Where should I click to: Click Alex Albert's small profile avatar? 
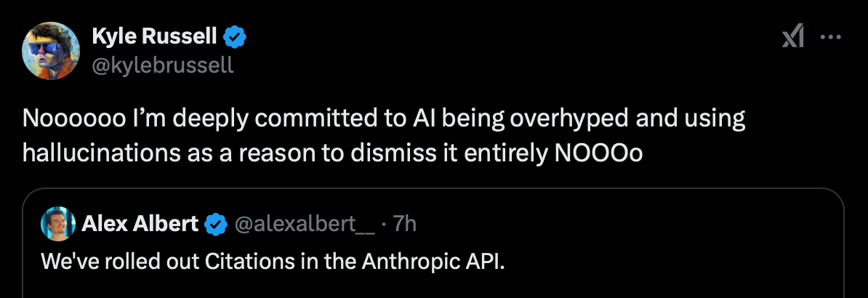coord(58,224)
